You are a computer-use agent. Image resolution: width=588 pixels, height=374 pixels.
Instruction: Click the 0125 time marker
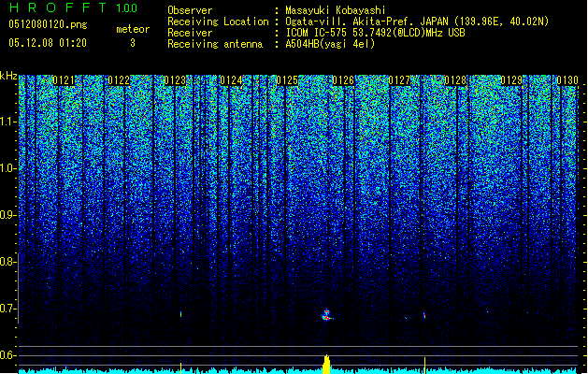click(x=287, y=80)
